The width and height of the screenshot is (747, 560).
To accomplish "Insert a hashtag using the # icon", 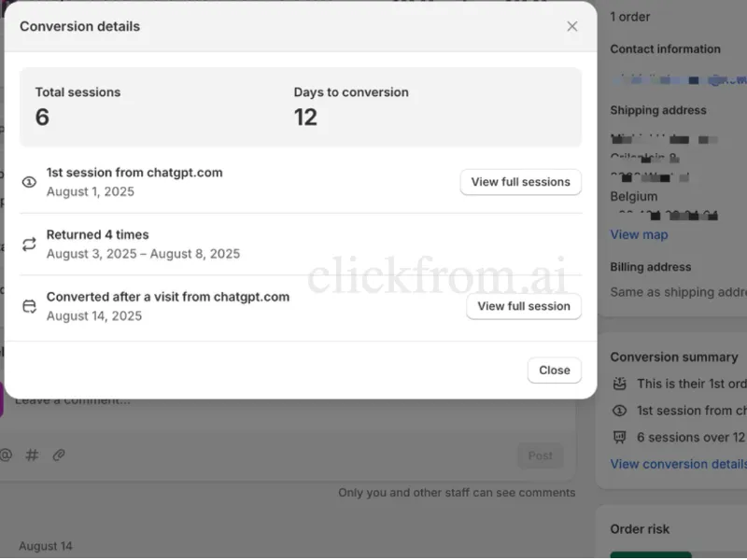I will point(33,455).
